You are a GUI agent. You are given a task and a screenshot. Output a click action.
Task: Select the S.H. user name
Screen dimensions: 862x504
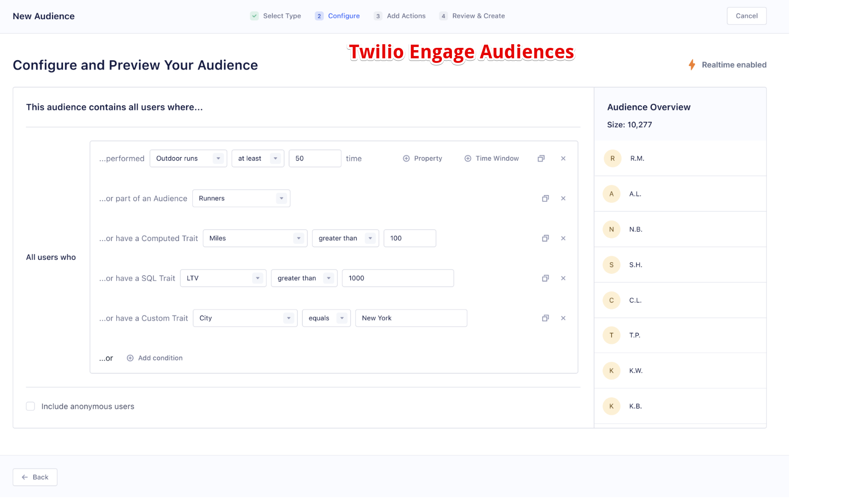tap(636, 265)
